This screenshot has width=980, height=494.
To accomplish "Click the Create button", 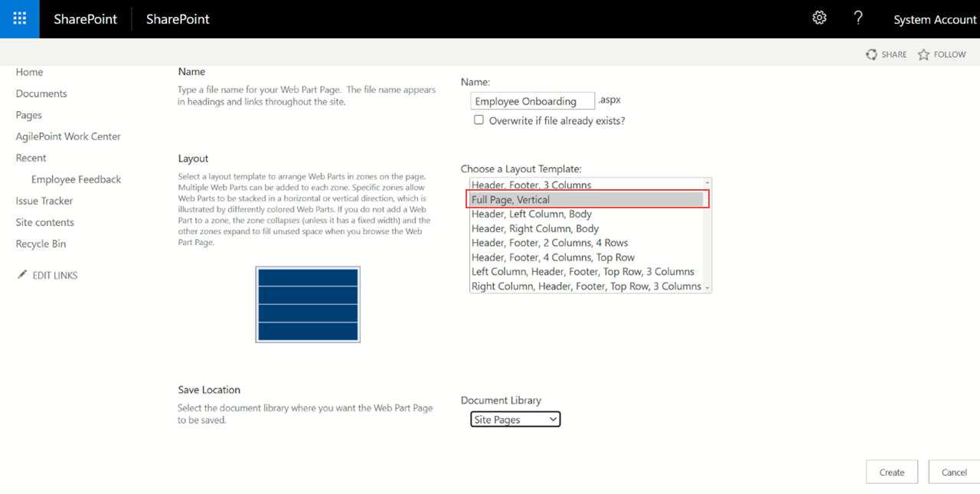I will coord(892,472).
